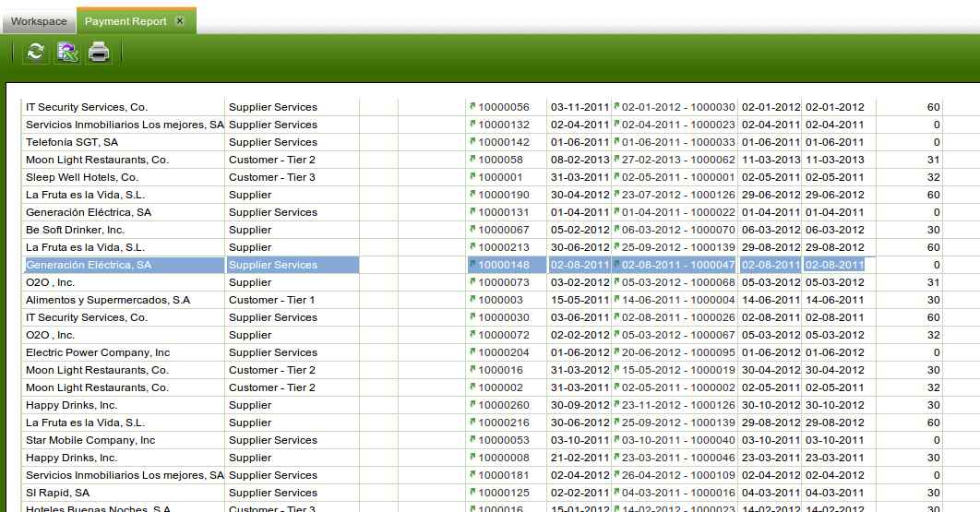Screen dimensions: 980x512
Task: Open payment 01-06-2011 - 1000033 link
Action: tap(678, 142)
